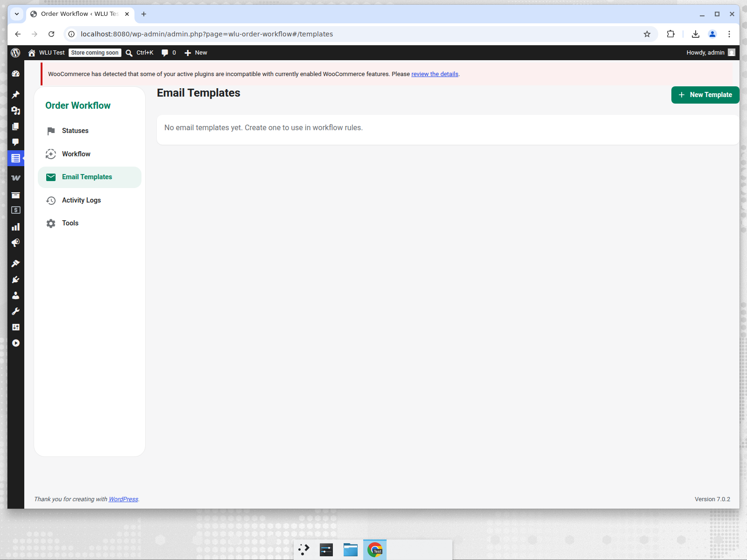Open the Analytics bar chart icon

point(15,227)
